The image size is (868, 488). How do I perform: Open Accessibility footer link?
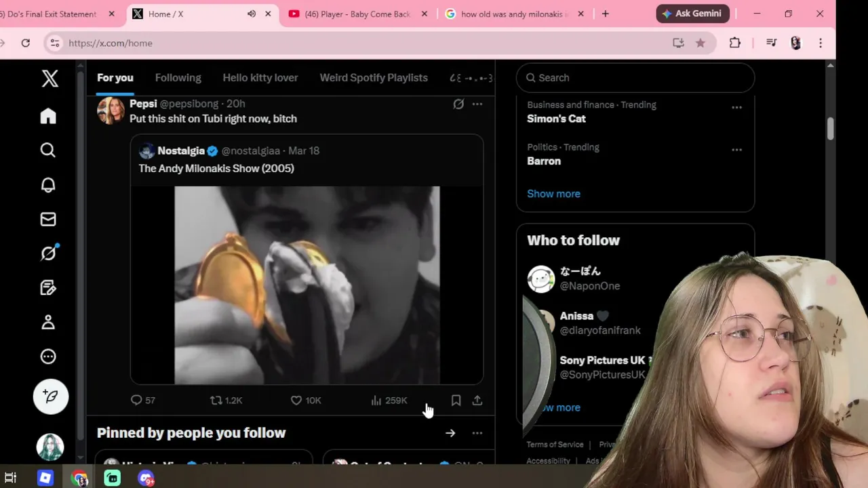pos(548,461)
